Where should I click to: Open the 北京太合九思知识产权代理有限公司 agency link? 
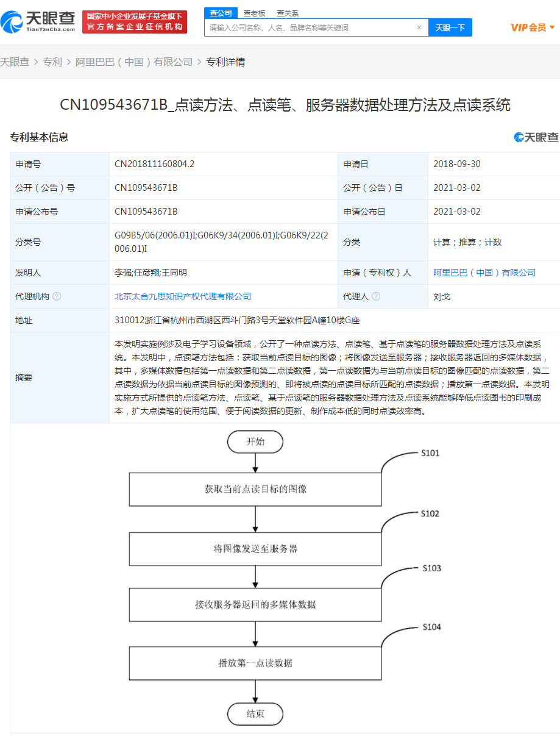(x=183, y=296)
